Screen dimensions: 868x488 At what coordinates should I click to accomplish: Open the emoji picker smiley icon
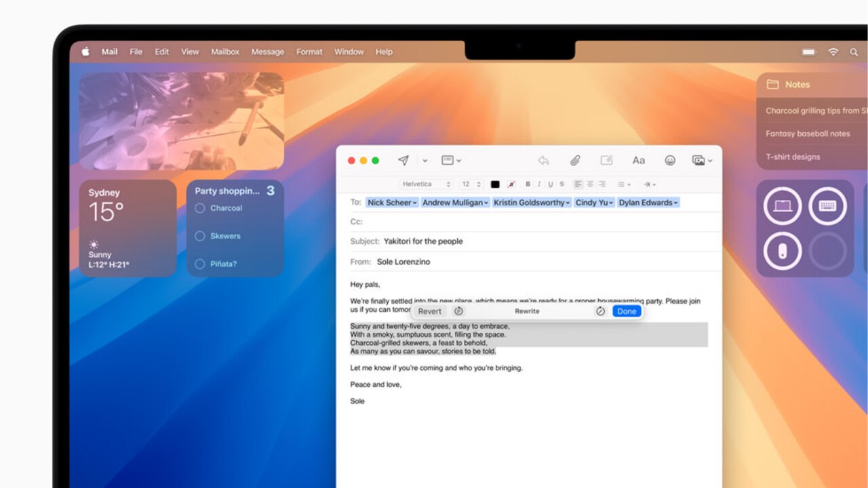(670, 161)
